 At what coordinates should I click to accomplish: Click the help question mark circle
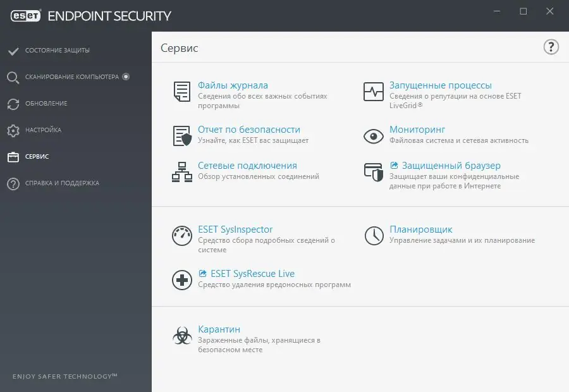tap(550, 47)
